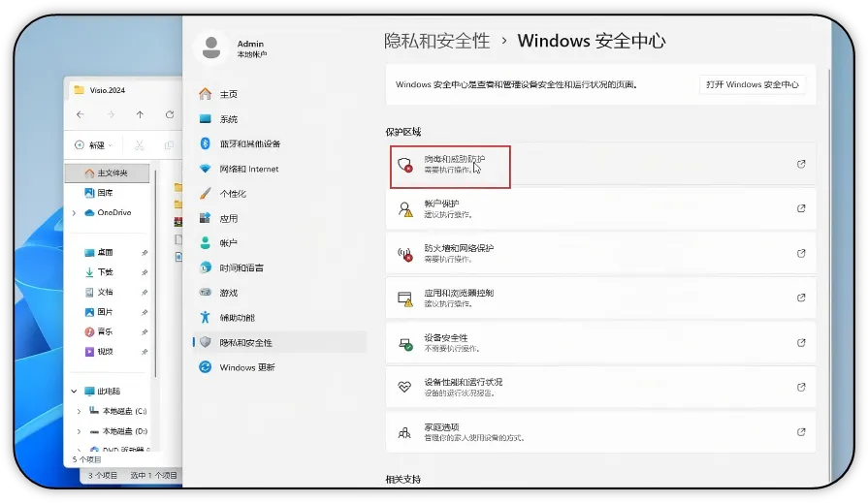Screen dimensions: 868x503
Task: Click the external-link icon on 帐户保护 row
Action: pos(801,208)
